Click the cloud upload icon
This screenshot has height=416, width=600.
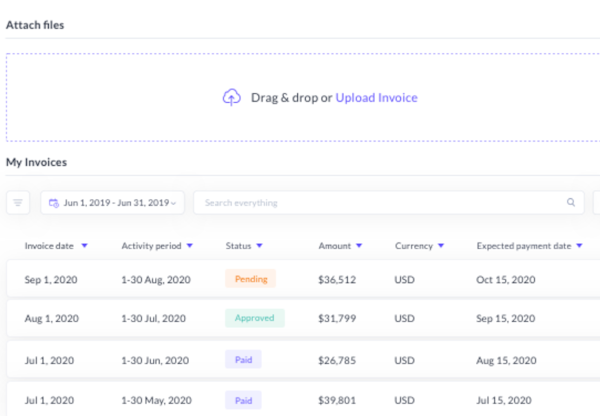pyautogui.click(x=231, y=97)
